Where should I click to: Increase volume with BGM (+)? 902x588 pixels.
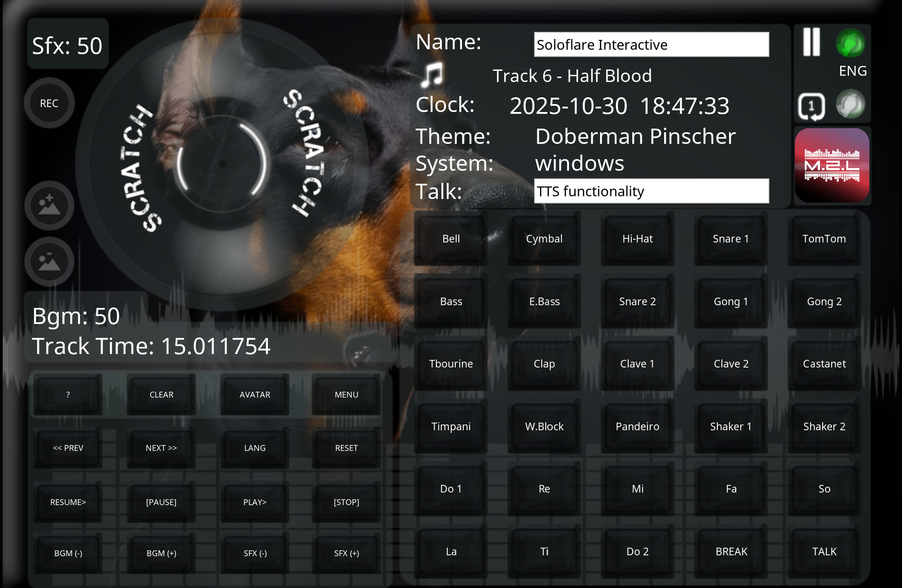tap(161, 553)
